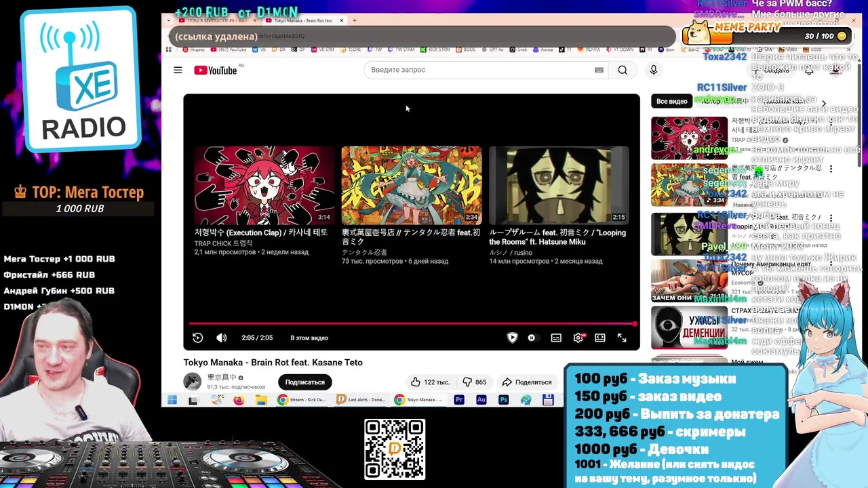Open the BOOS bookmark
The height and width of the screenshot is (488, 868).
(466, 49)
